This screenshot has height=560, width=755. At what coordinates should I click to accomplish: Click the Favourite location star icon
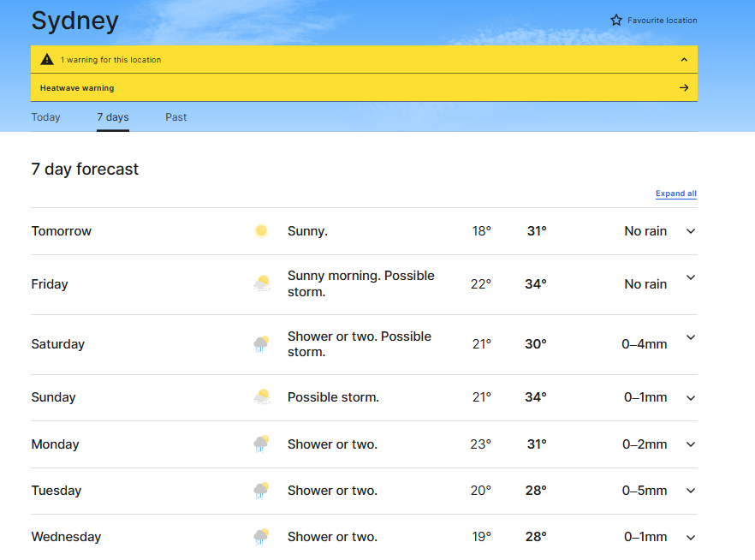(616, 20)
